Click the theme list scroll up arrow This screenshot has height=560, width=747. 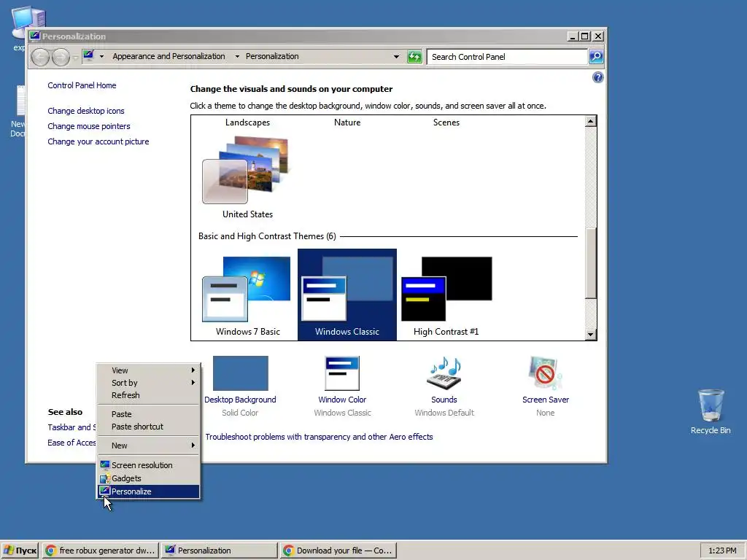tap(590, 122)
